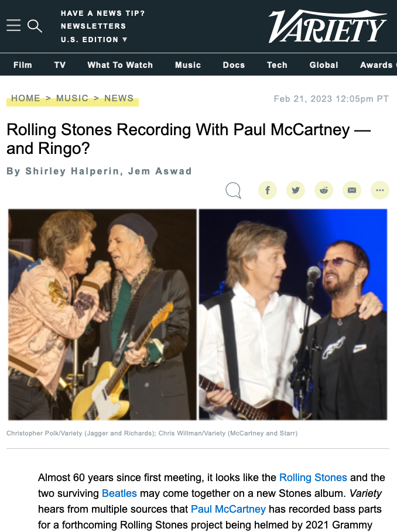Share article on Twitter

tap(296, 190)
